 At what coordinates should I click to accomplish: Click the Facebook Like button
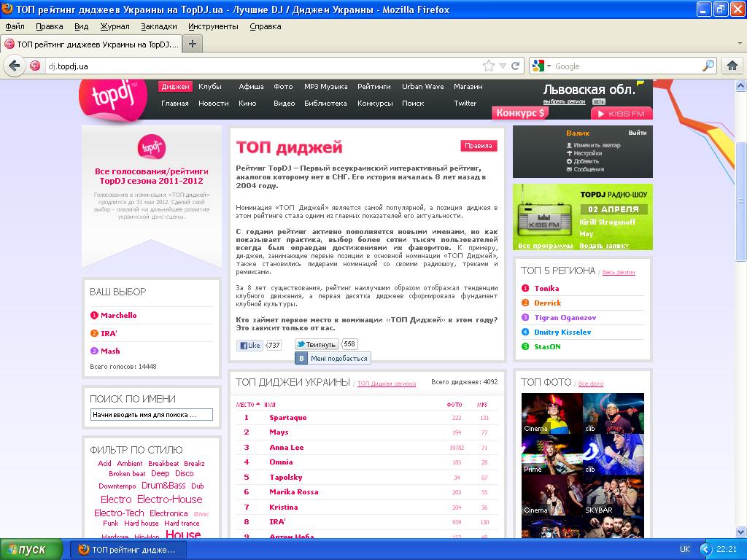pos(251,345)
